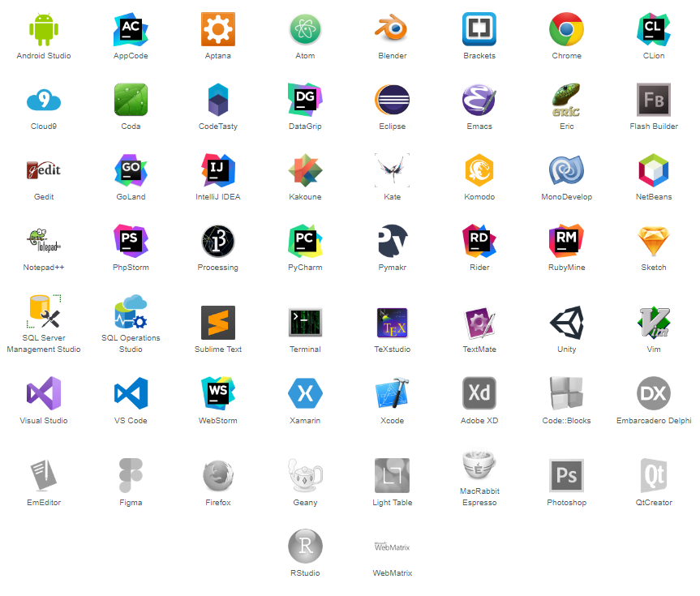Click the Rider RD icon

tap(479, 241)
